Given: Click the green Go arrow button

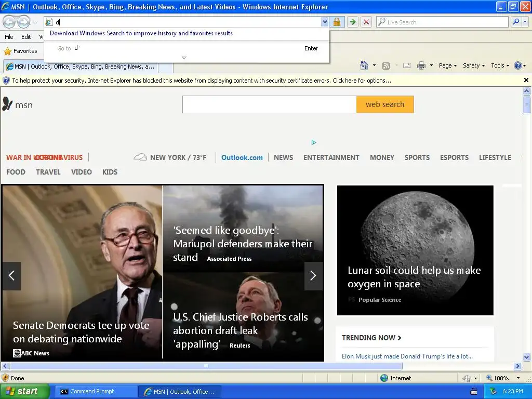Looking at the screenshot, I should (353, 22).
